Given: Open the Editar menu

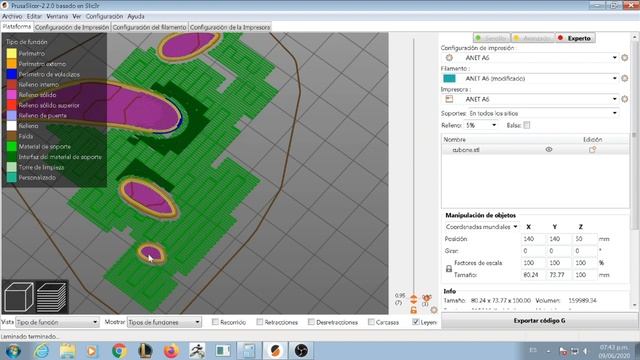Looking at the screenshot, I should tap(34, 16).
